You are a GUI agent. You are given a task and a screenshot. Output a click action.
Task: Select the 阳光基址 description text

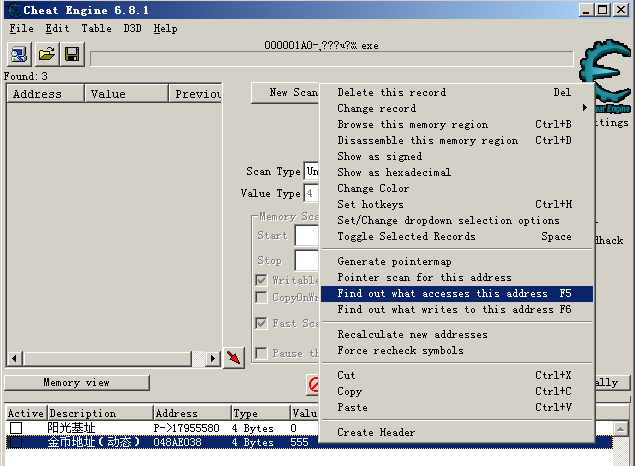[x=71, y=428]
